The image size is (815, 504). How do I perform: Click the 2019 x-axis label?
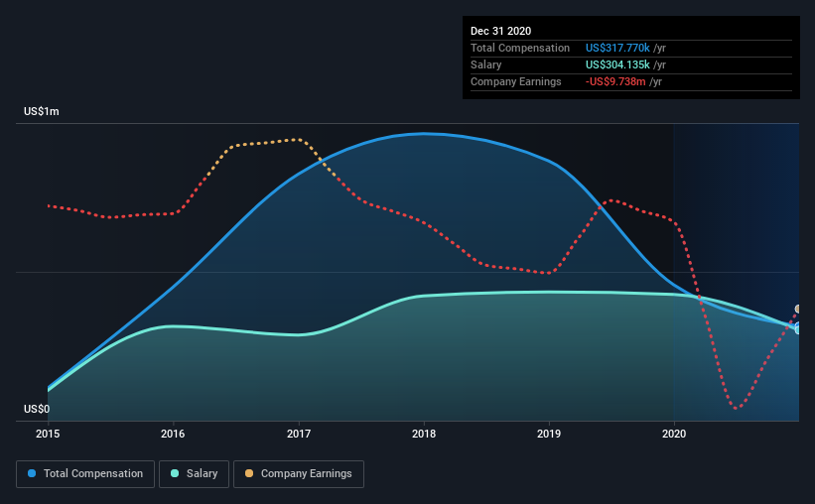tap(549, 434)
